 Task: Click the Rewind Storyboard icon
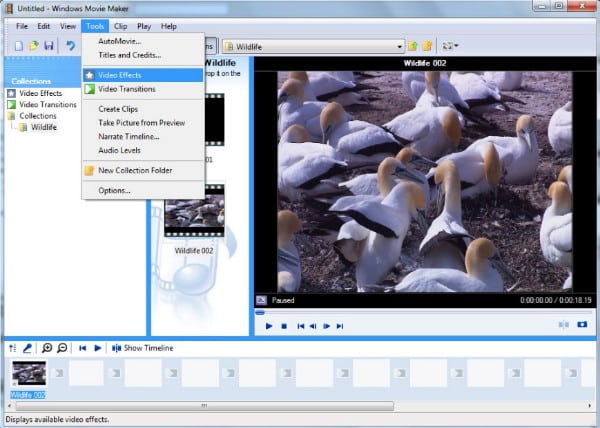[x=82, y=348]
